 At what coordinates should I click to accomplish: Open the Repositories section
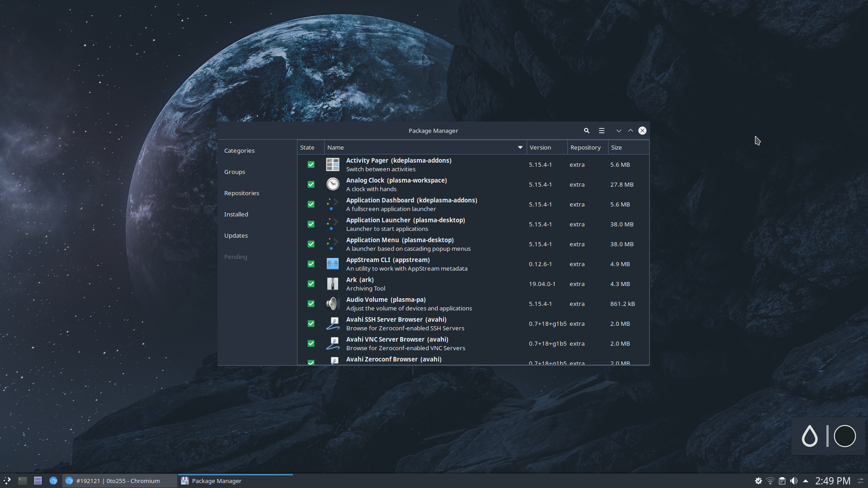241,193
